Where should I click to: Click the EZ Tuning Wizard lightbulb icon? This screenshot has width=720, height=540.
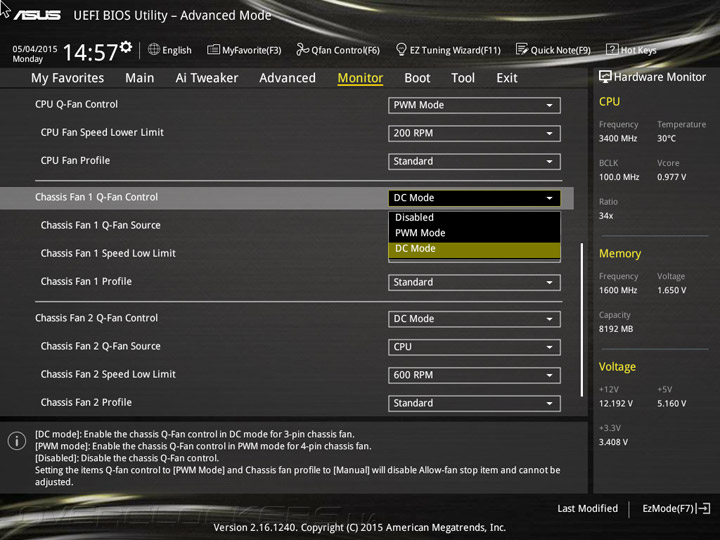coord(401,49)
